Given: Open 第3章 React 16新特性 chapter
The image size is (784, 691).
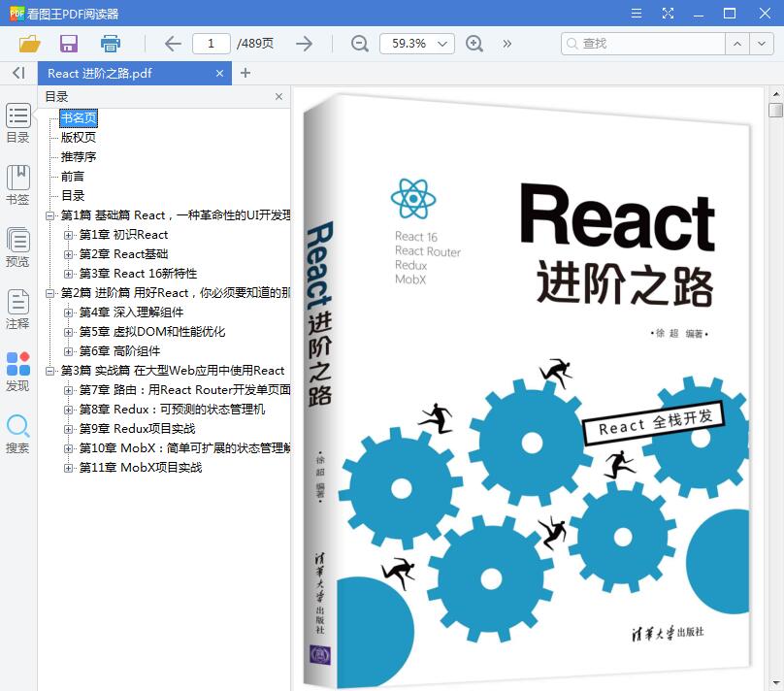Looking at the screenshot, I should pyautogui.click(x=138, y=274).
